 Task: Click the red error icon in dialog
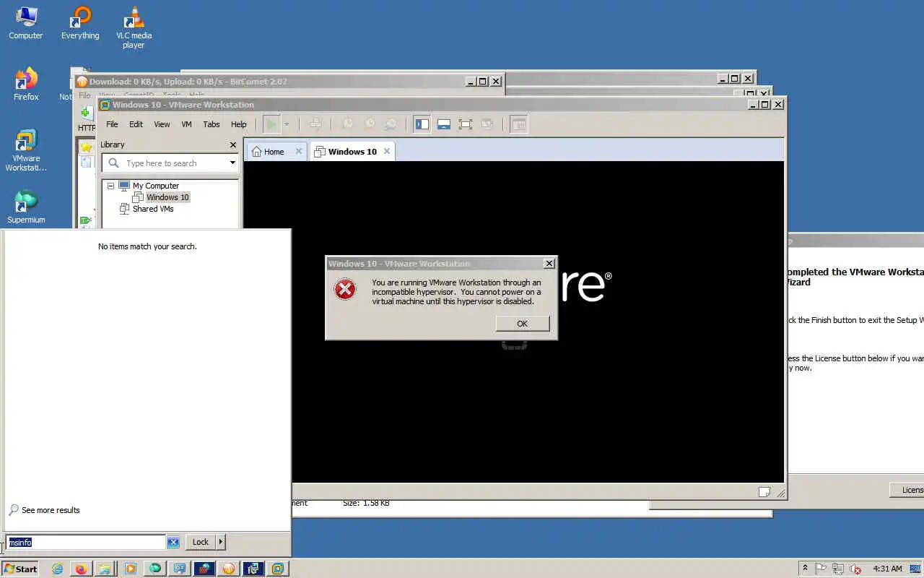click(345, 290)
